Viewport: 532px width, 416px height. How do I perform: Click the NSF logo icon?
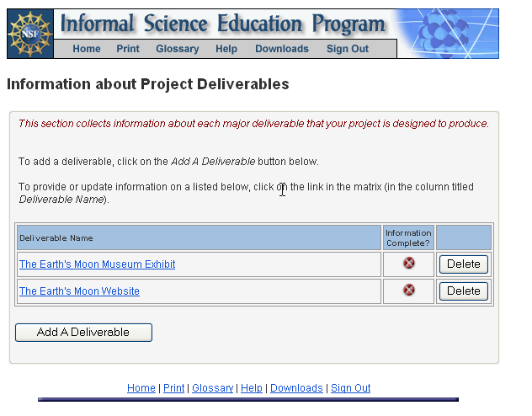29,33
